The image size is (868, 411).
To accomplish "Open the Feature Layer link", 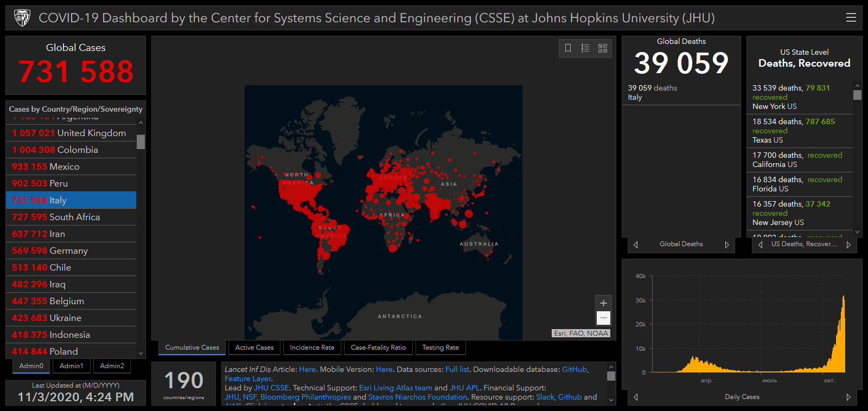I will tap(247, 378).
